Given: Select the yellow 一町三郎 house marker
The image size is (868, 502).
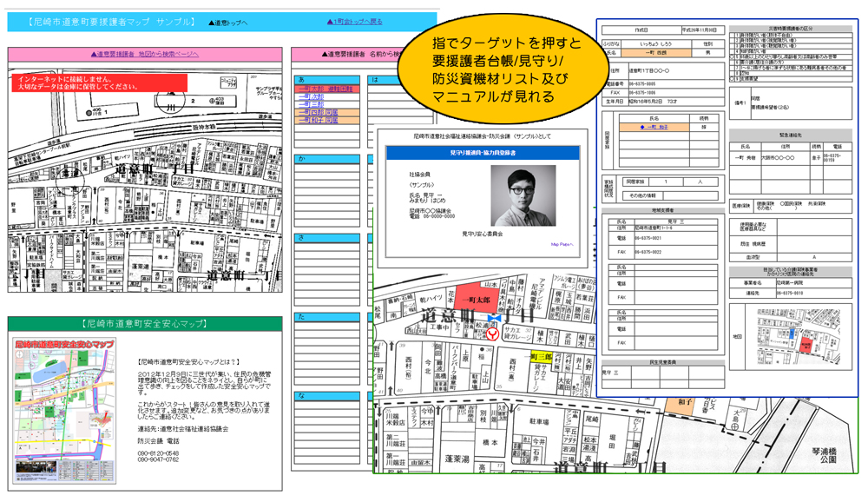Looking at the screenshot, I should tap(542, 356).
